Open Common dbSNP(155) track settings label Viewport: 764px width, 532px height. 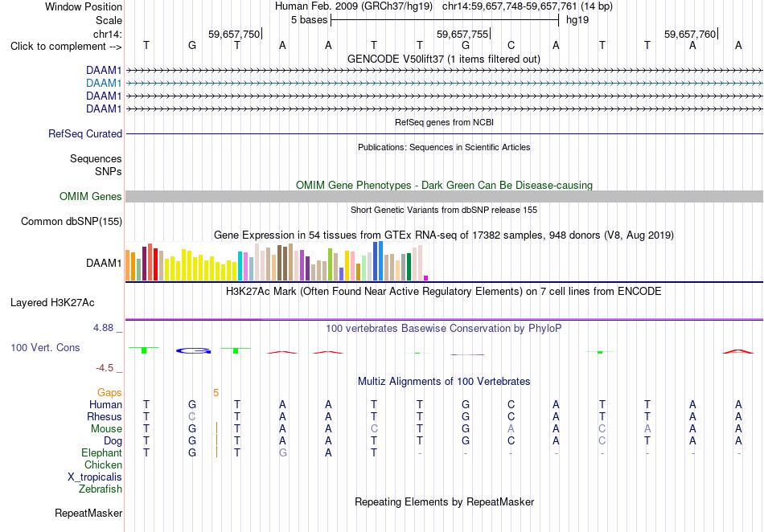coord(72,222)
